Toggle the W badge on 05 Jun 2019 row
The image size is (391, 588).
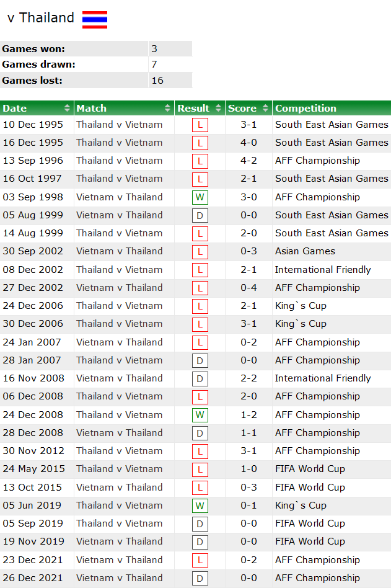[x=200, y=506]
